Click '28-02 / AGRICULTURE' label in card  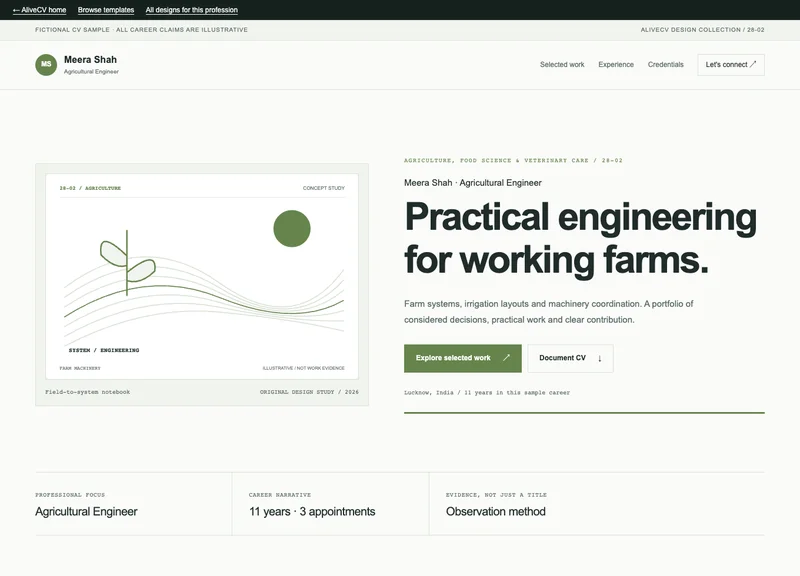click(90, 188)
